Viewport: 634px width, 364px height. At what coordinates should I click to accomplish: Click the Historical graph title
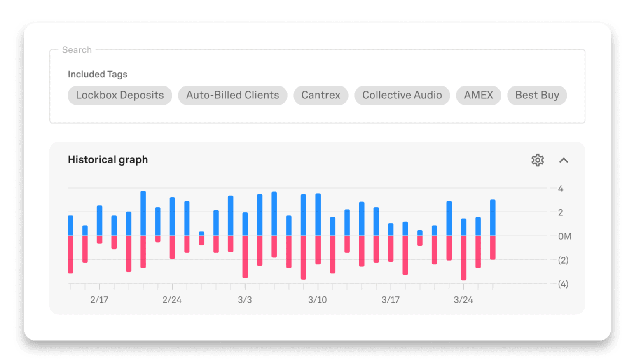[108, 160]
